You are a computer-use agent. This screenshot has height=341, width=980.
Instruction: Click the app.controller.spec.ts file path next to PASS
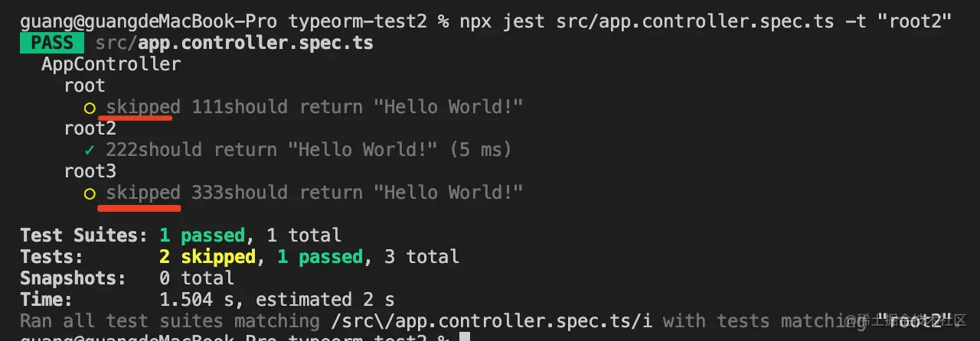click(234, 43)
